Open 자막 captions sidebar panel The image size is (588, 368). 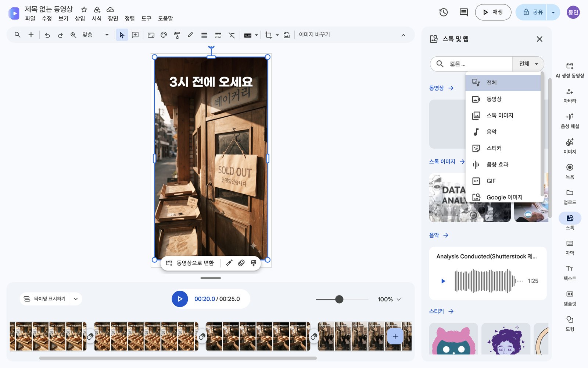[570, 248]
